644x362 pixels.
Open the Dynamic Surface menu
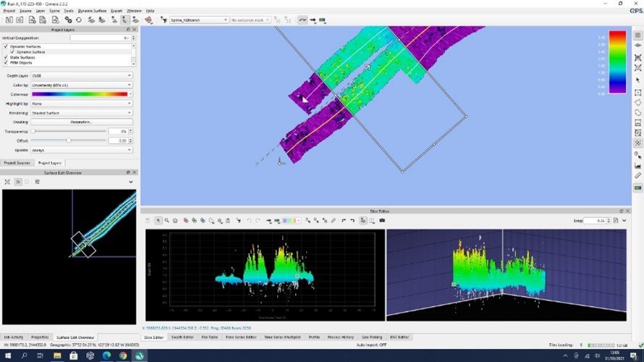pyautogui.click(x=93, y=11)
